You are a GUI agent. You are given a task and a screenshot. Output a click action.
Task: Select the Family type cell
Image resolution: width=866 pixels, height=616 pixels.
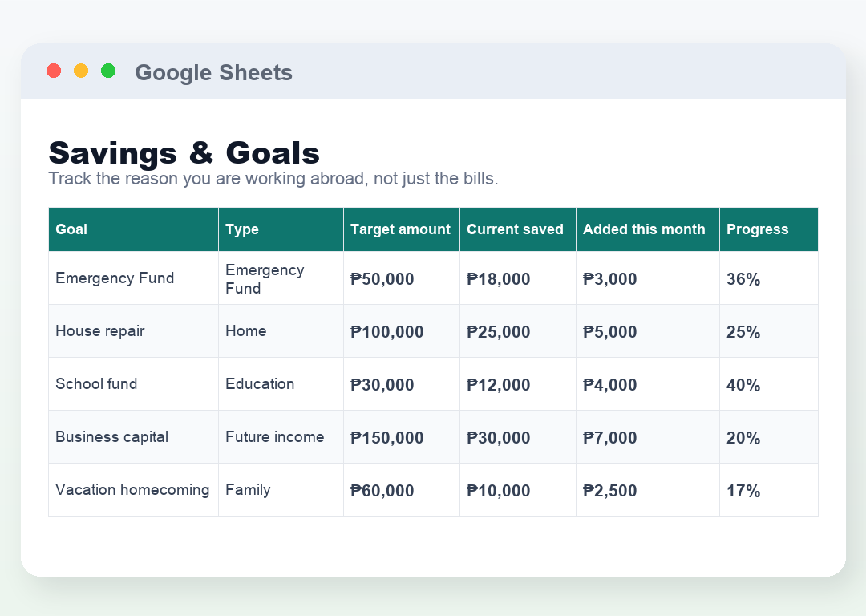pos(281,490)
